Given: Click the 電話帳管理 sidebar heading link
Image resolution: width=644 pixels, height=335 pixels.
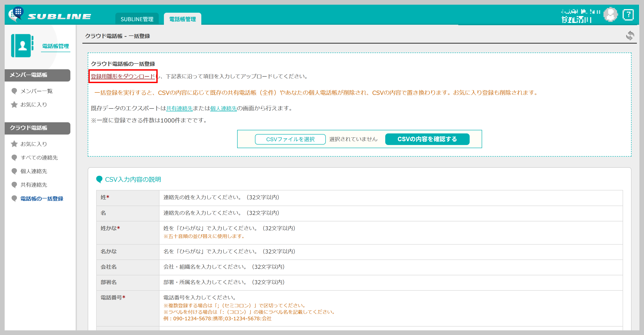Looking at the screenshot, I should [55, 46].
